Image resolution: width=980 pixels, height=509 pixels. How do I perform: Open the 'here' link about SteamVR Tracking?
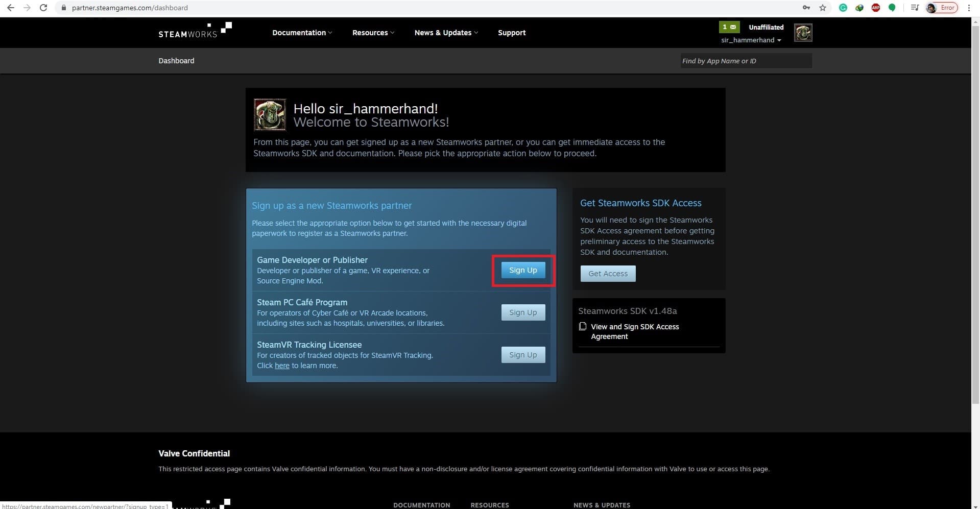tap(281, 365)
